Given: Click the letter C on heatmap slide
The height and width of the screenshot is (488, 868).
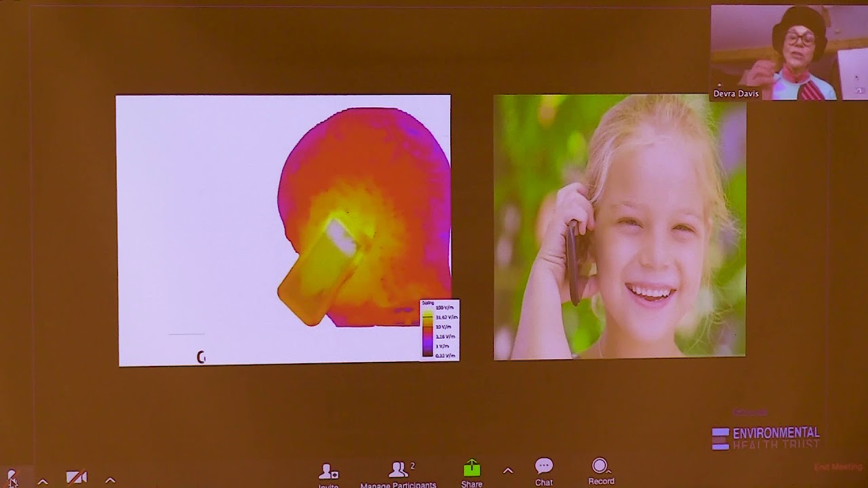Looking at the screenshot, I should (x=201, y=357).
